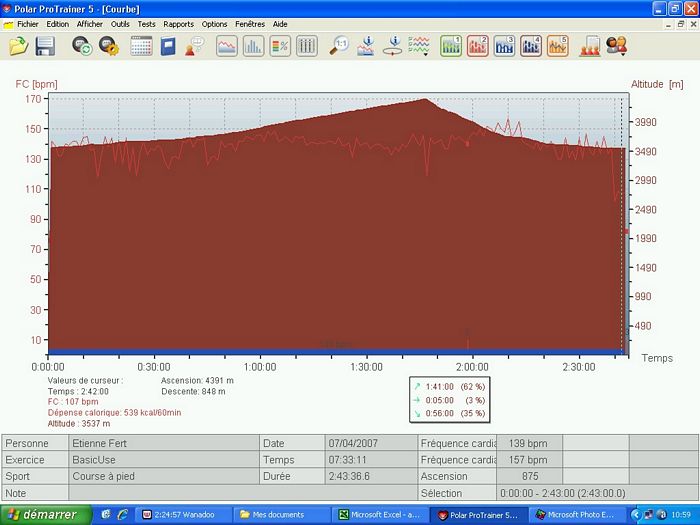
Task: Open the wavy lines curve options dropdown
Action: (420, 46)
